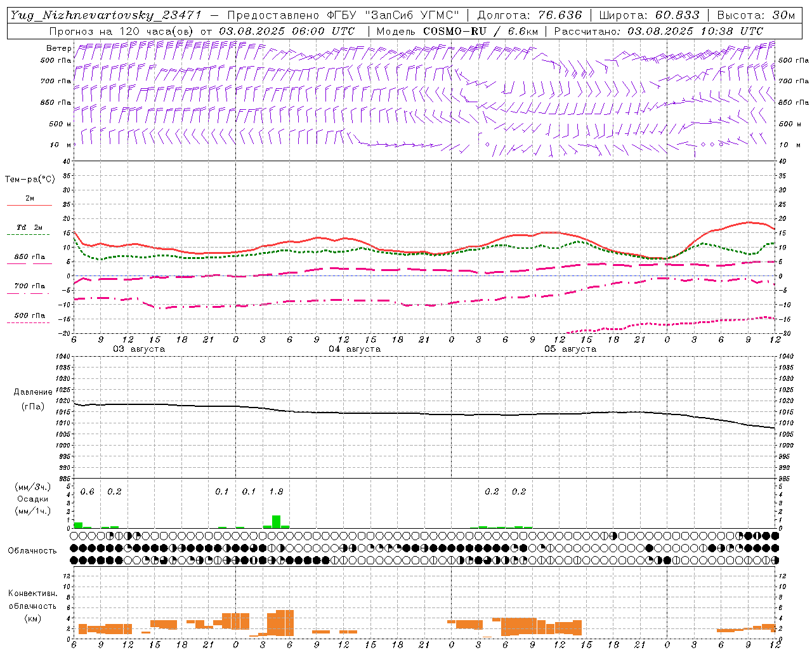Screen dimensions: 812x650
Task: Select the Облачность cloud cover label
Action: (32, 550)
